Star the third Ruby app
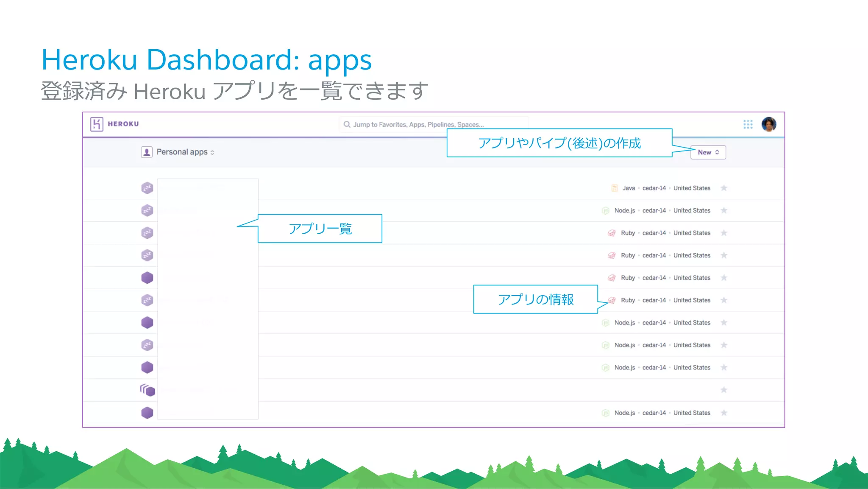The height and width of the screenshot is (489, 868). point(724,278)
